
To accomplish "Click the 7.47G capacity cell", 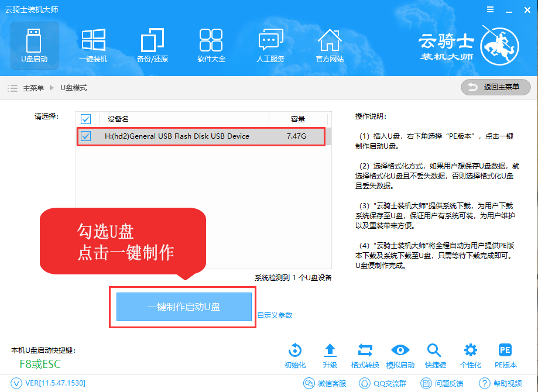I will [296, 136].
